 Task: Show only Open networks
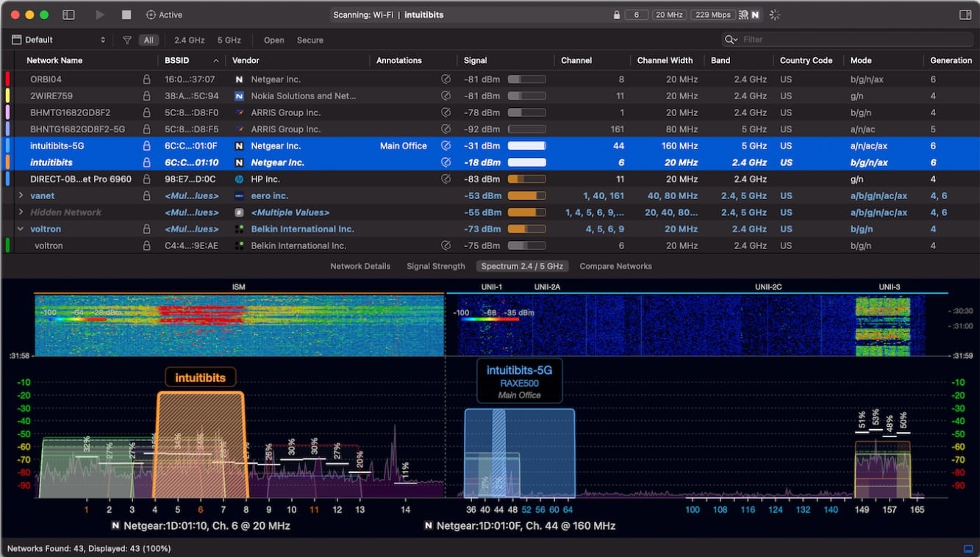(274, 40)
